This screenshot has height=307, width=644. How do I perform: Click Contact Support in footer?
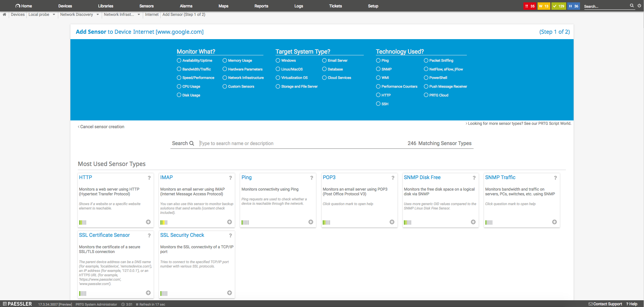605,304
